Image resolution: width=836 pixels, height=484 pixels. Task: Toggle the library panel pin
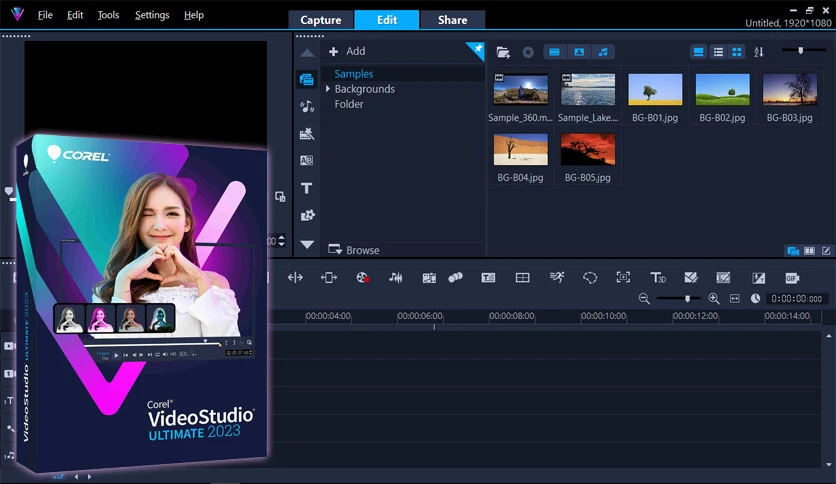477,49
